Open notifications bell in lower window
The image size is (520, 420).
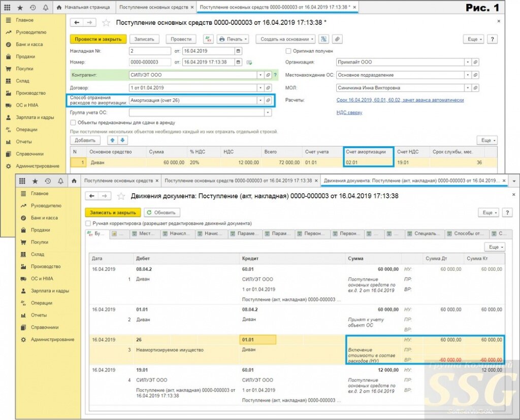tap(60, 181)
